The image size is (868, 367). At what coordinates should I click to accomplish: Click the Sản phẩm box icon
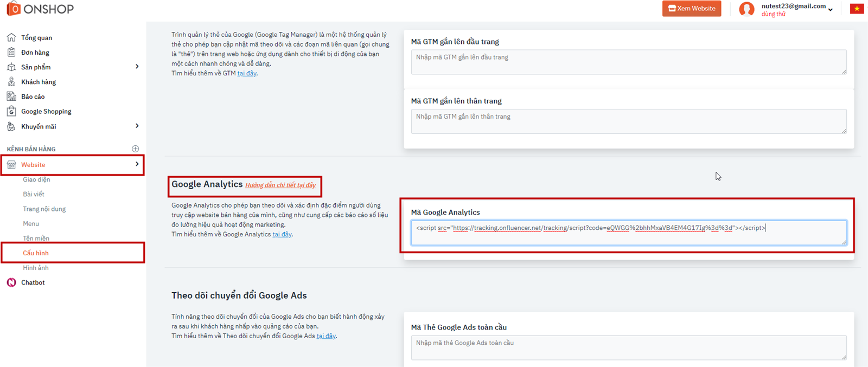point(11,67)
